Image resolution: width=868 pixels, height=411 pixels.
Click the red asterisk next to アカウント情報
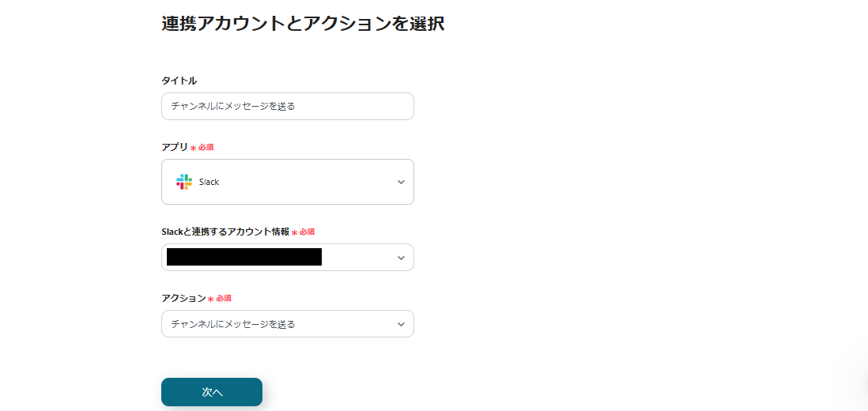294,233
